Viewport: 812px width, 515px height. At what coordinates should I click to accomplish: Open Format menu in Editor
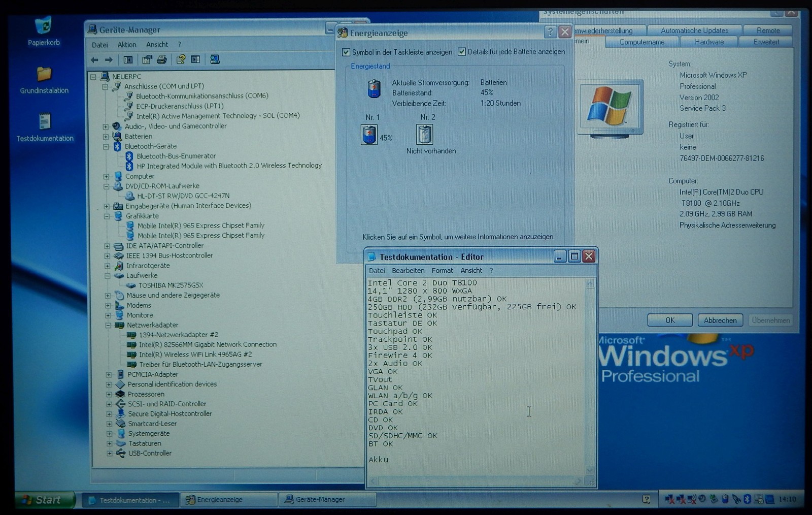(443, 271)
